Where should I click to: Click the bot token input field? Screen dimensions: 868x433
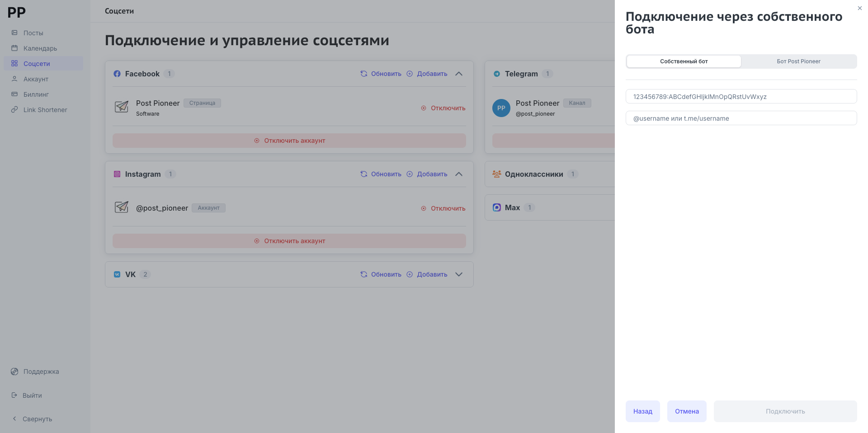[741, 97]
